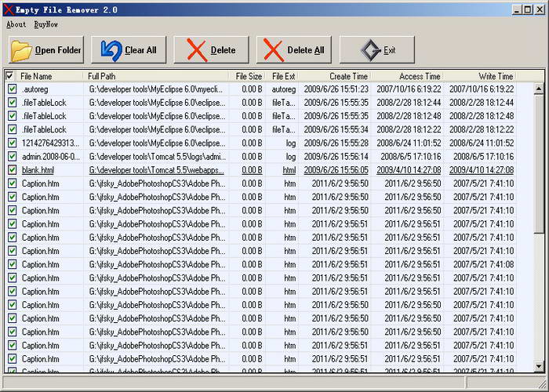Image resolution: width=549 pixels, height=392 pixels.
Task: Click the 2008/6/5 17:10:16 access time cell
Action: pyautogui.click(x=411, y=157)
